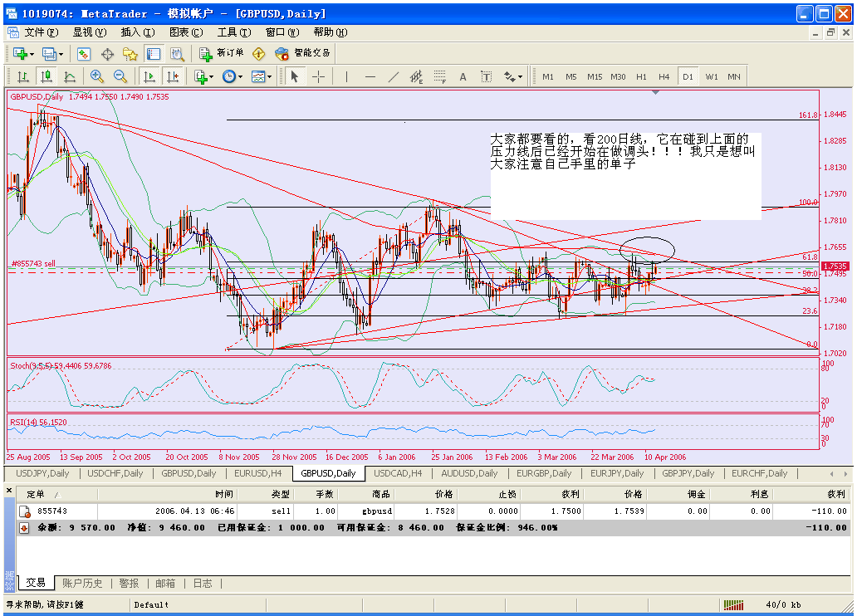
Task: Switch to H4 timeframe
Action: 664,76
